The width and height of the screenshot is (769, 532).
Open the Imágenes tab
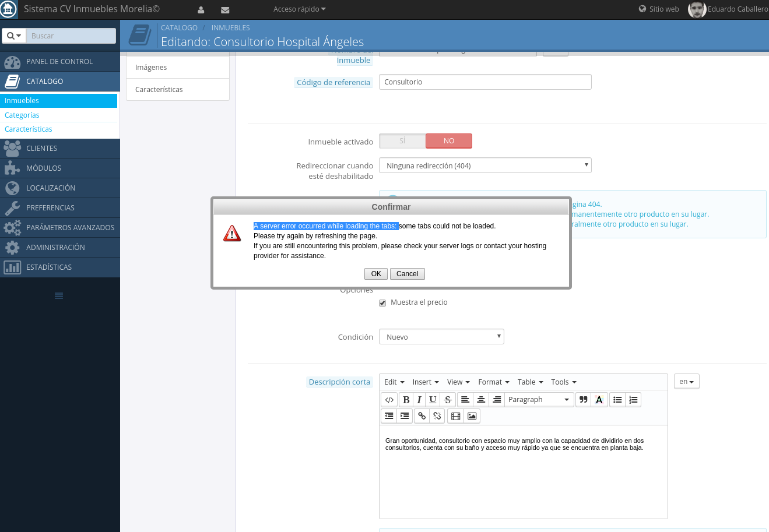click(178, 68)
